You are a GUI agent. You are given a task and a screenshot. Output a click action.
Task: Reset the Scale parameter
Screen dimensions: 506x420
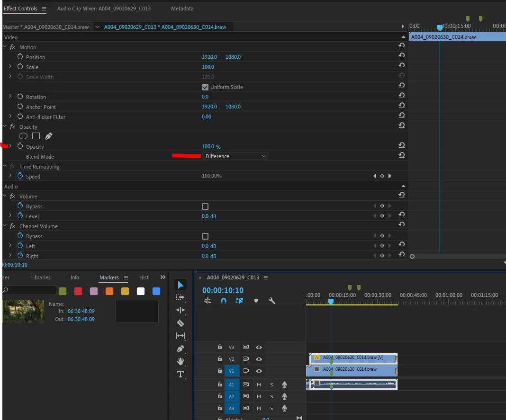(x=401, y=65)
